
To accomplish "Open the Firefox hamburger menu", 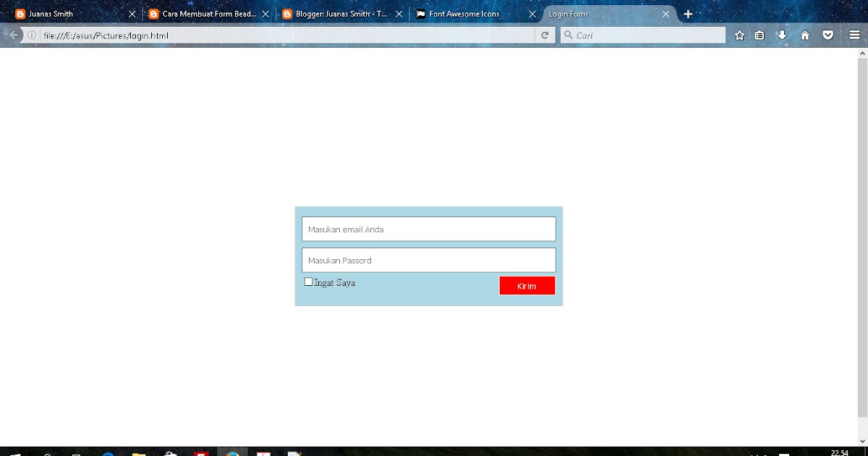I will pyautogui.click(x=854, y=34).
